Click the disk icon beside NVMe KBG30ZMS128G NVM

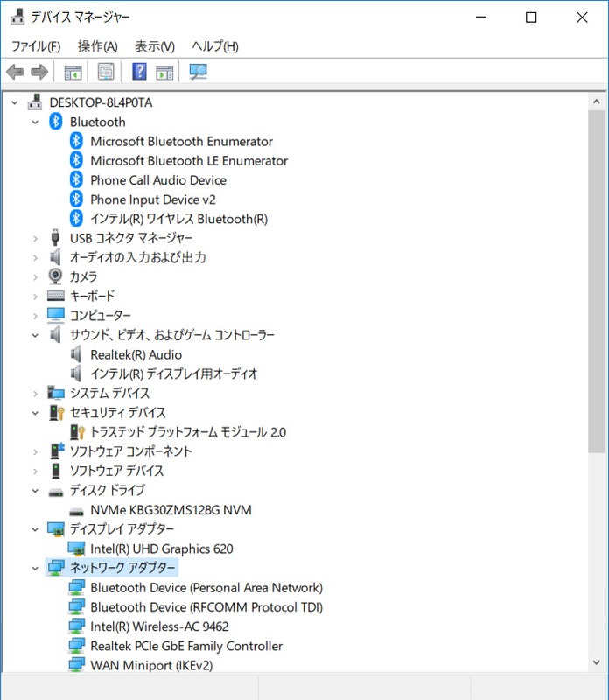click(76, 511)
